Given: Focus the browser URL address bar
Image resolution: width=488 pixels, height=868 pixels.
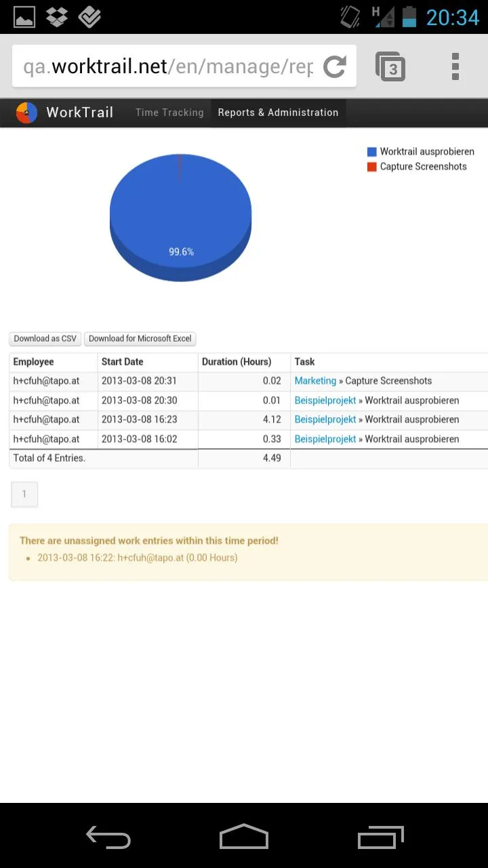Looking at the screenshot, I should [x=168, y=66].
